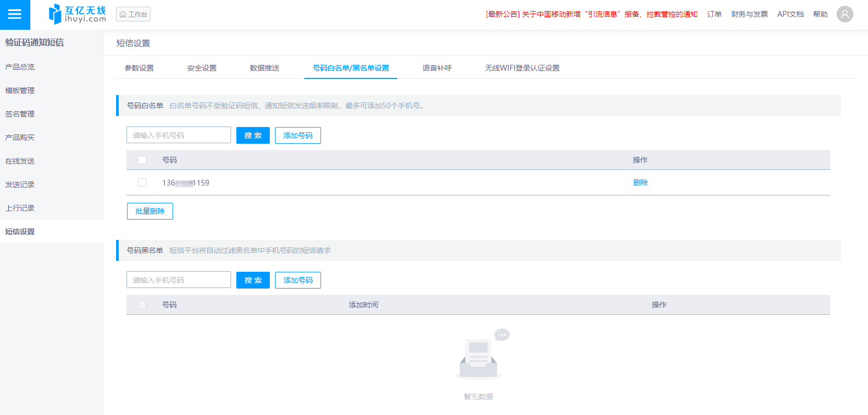868x415 pixels.
Task: Click the whitelist phone number search field
Action: [178, 135]
